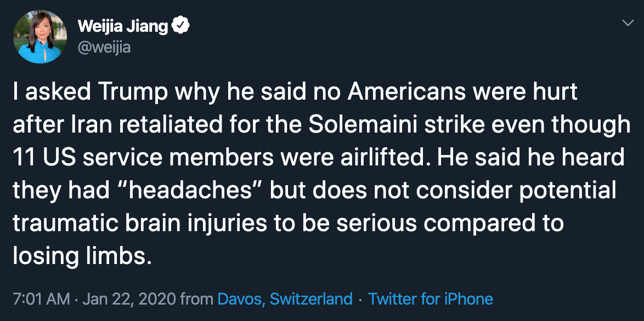Screen dimensions: 644x321
Task: Open the Davos, Switzerland location link
Action: pyautogui.click(x=285, y=299)
